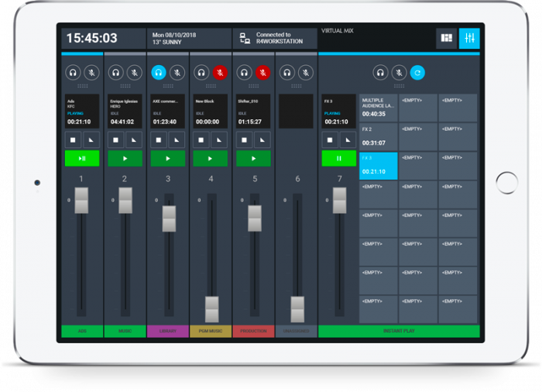Toggle play/pause on channel 1 Ads KFC

click(x=82, y=159)
